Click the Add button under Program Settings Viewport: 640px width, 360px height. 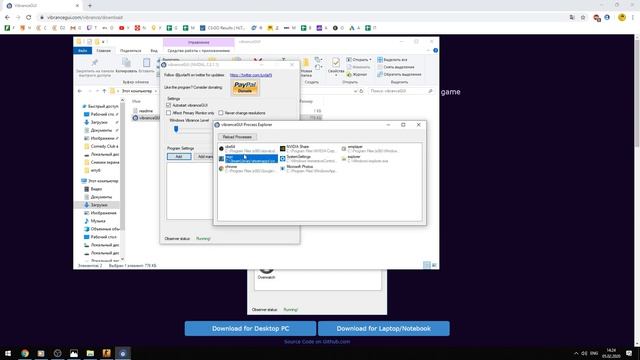coord(179,157)
